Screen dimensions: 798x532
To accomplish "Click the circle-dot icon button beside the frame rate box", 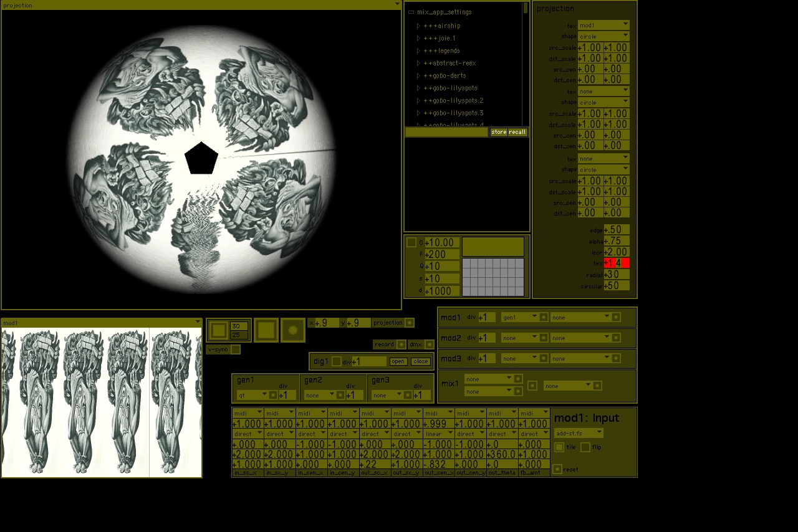I will pos(293,330).
